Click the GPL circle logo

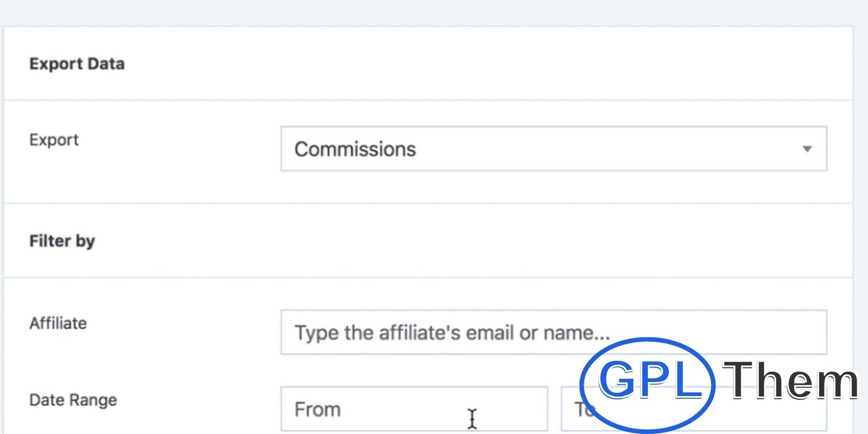(x=647, y=381)
